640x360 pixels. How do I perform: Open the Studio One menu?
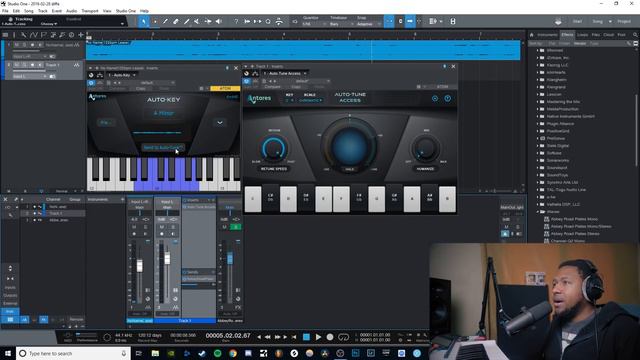tap(126, 11)
